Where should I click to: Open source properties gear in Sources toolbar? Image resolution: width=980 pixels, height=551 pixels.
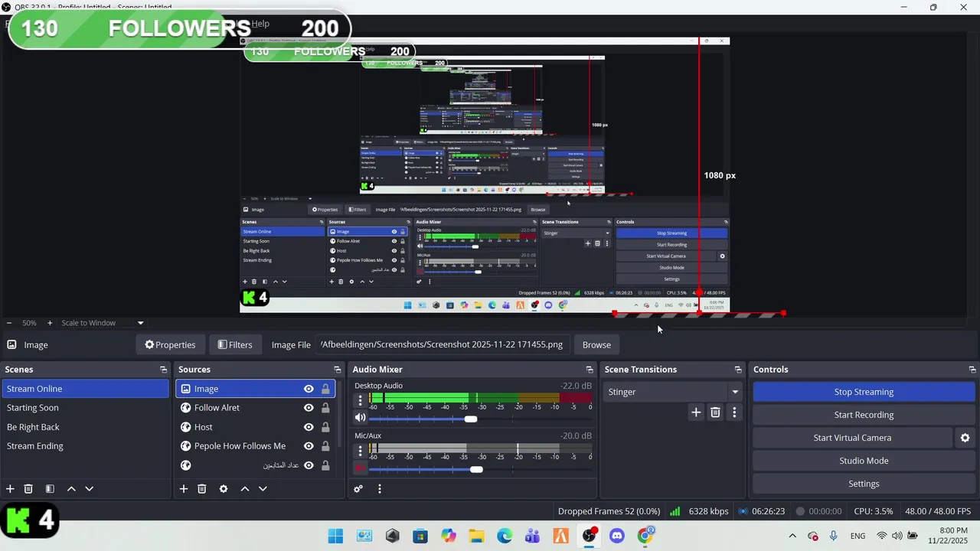224,489
